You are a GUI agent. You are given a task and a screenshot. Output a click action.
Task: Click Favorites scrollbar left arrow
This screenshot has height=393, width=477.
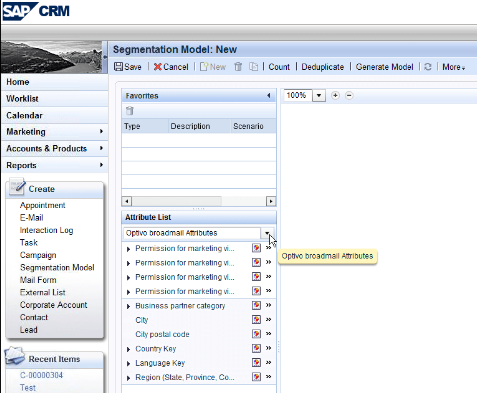(x=127, y=201)
